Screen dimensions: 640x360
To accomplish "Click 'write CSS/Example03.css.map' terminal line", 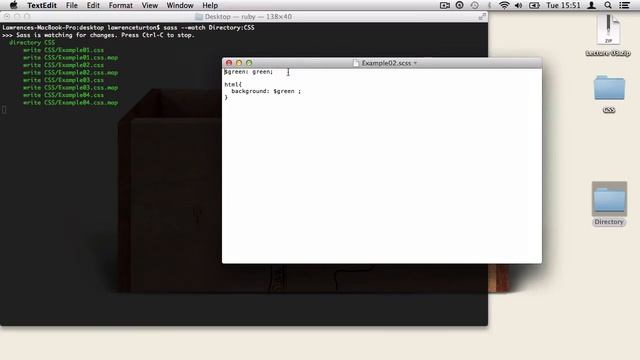I will 70,87.
